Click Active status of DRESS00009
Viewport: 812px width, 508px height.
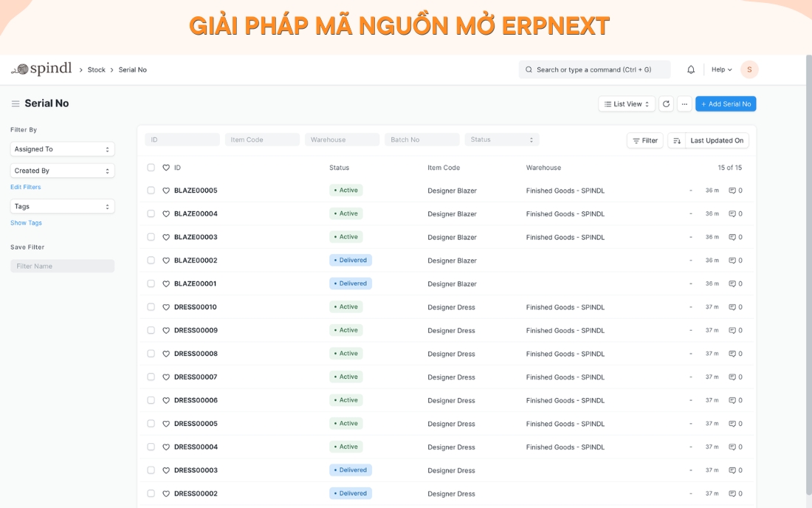pos(346,330)
